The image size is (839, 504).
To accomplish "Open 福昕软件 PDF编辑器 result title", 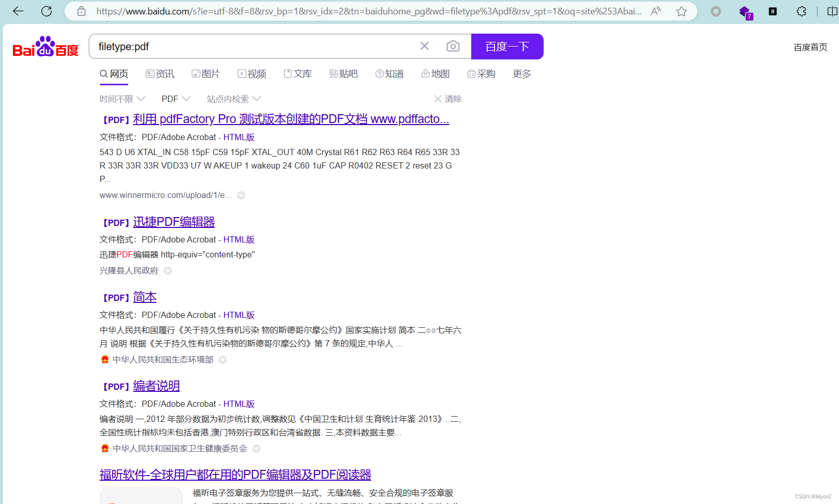I will point(235,475).
